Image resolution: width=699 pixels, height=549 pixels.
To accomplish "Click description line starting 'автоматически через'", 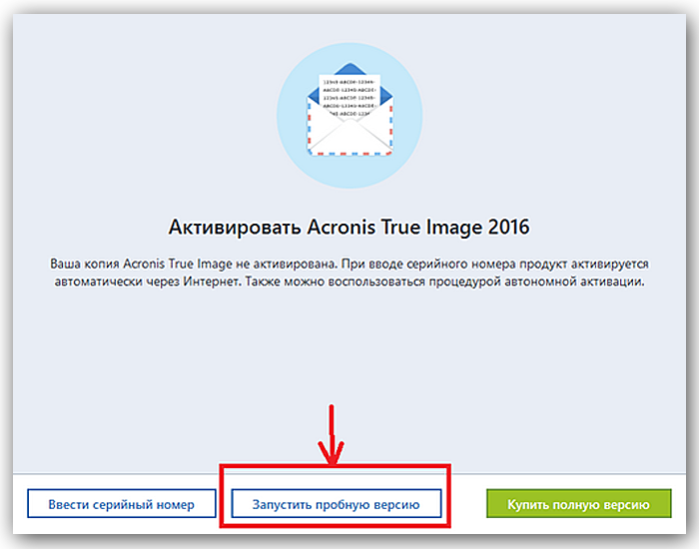I will (350, 282).
